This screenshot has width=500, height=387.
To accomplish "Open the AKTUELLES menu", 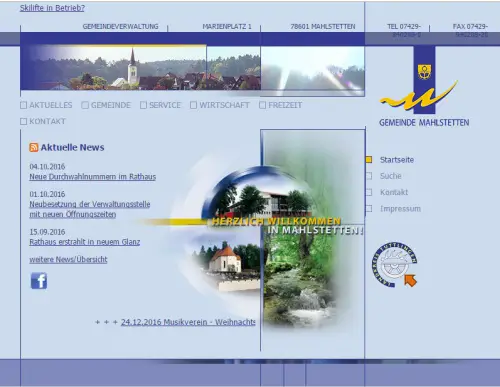I will (46, 105).
